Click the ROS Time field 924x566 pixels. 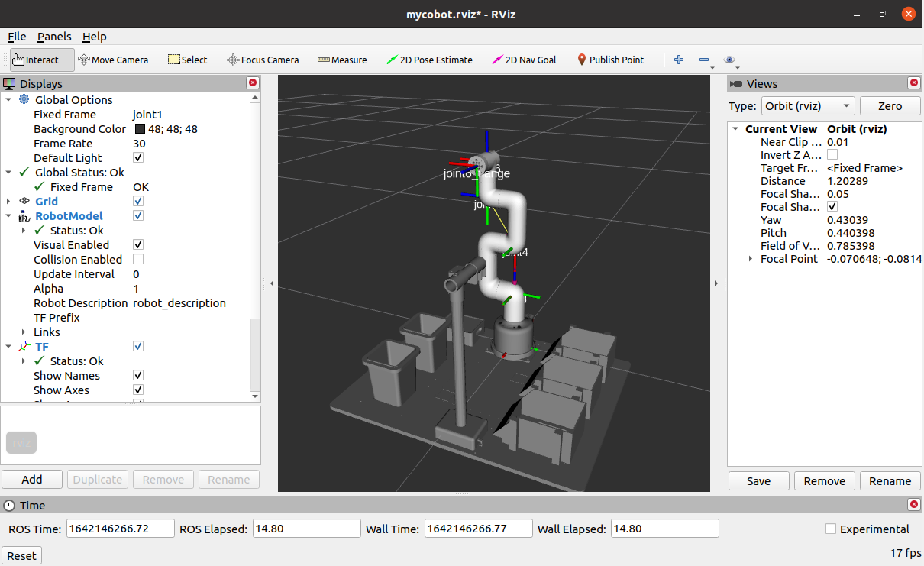tap(120, 529)
